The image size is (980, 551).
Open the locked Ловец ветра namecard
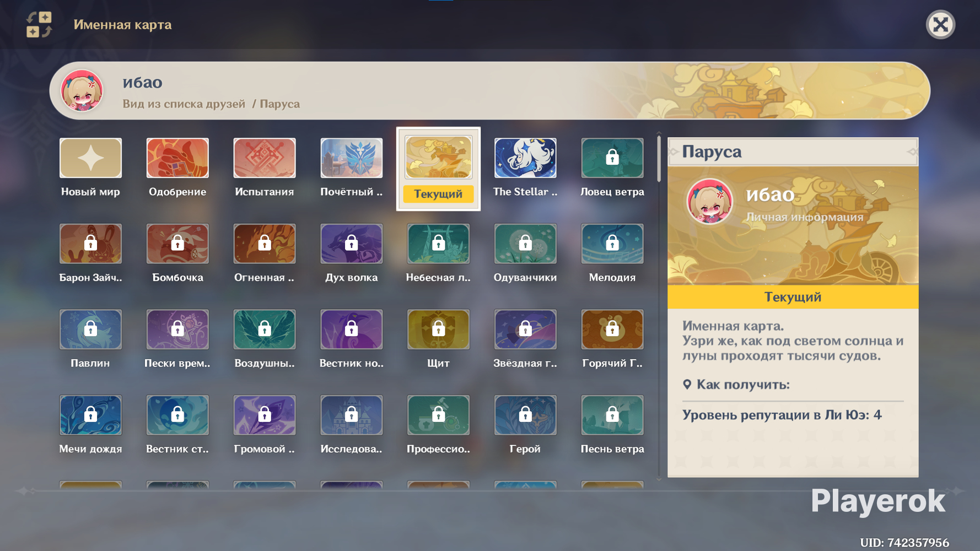[612, 158]
